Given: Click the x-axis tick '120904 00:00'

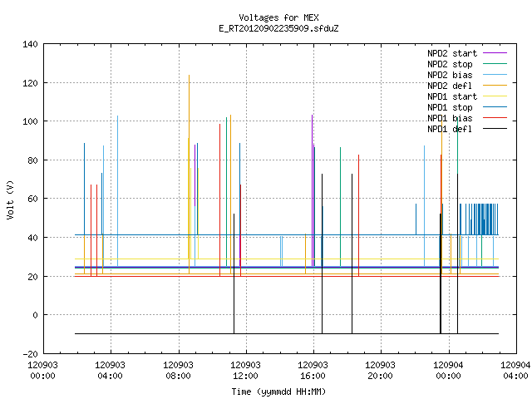Looking at the screenshot, I should pyautogui.click(x=449, y=371).
